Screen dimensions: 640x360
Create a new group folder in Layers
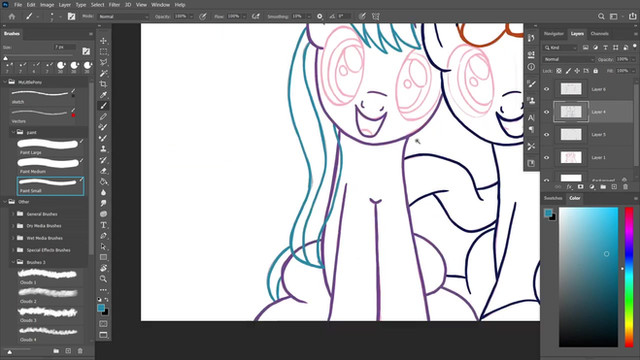(603, 187)
